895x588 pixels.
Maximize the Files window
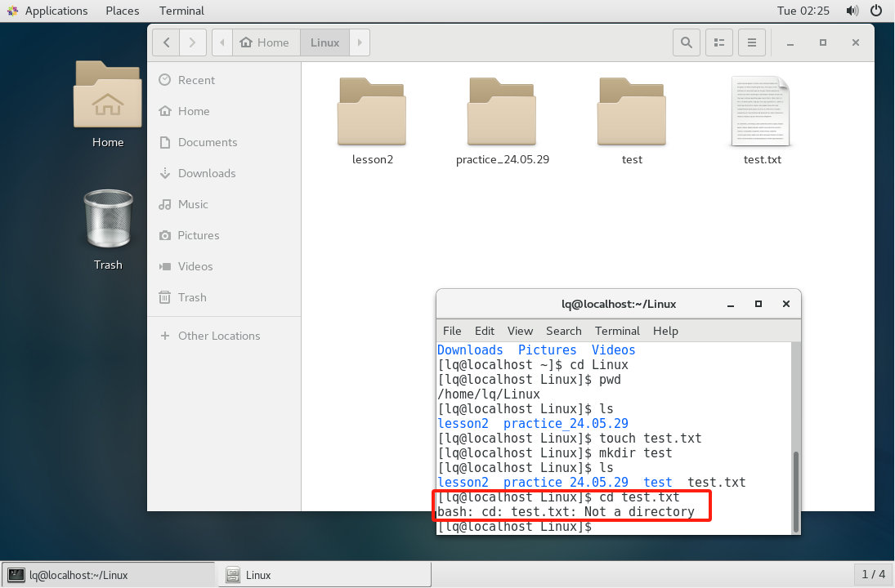tap(823, 42)
